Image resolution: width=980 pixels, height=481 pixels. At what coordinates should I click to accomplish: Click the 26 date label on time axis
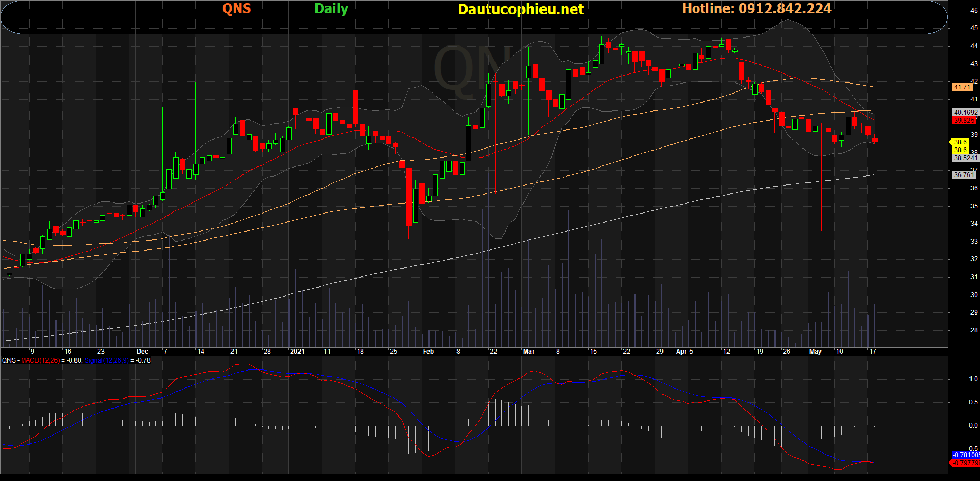coord(786,351)
